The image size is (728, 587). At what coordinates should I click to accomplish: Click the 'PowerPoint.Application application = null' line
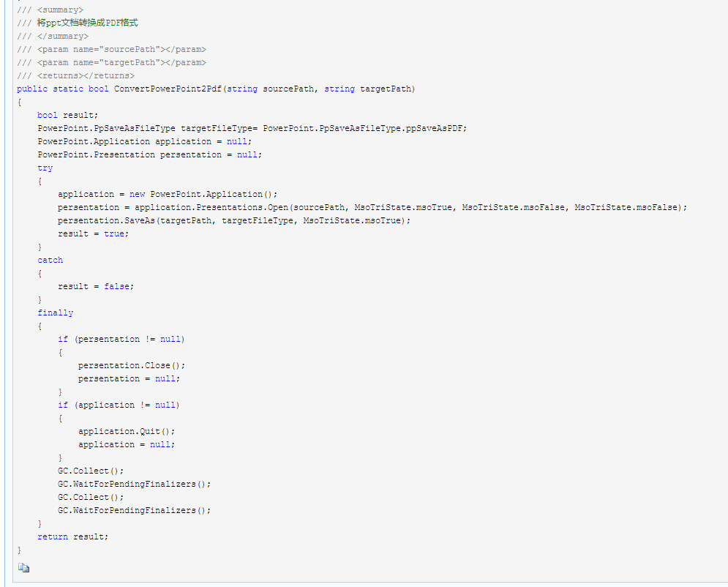click(145, 142)
